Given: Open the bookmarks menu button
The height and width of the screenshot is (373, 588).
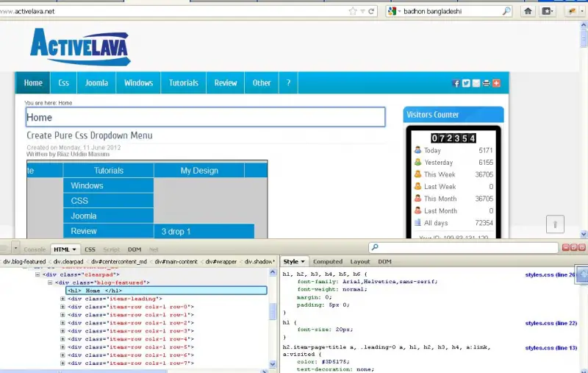Looking at the screenshot, I should click(547, 11).
